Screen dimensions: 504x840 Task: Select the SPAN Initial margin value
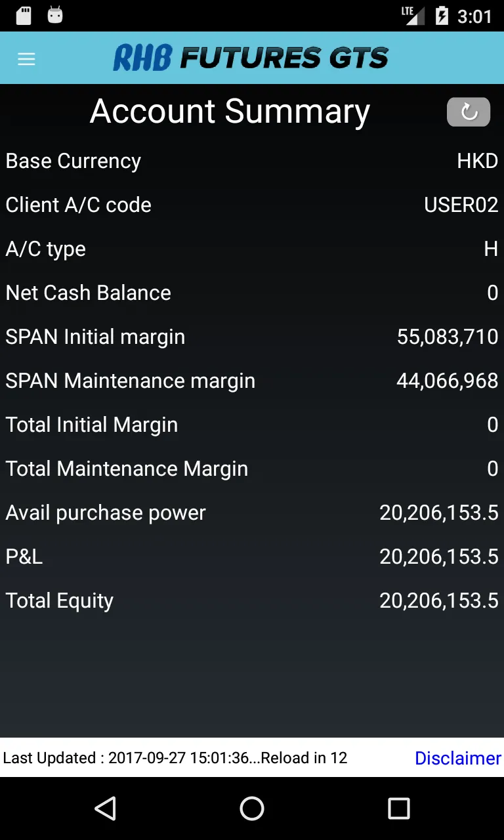[447, 337]
